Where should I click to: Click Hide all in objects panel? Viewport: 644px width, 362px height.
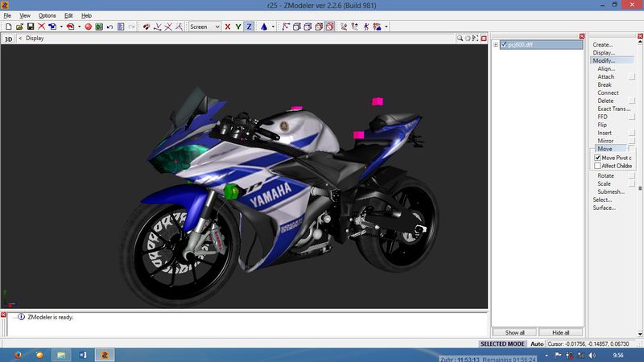[560, 332]
